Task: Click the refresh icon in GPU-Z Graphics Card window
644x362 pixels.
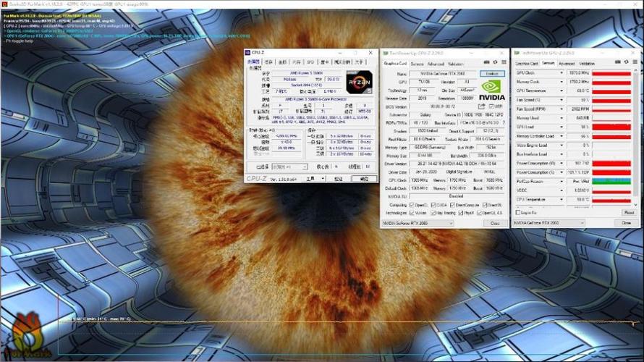Action: click(x=496, y=62)
